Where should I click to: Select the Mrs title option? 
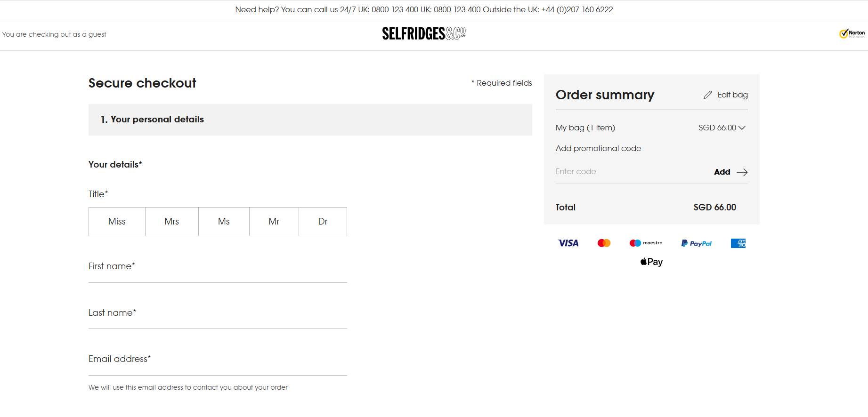(x=171, y=222)
